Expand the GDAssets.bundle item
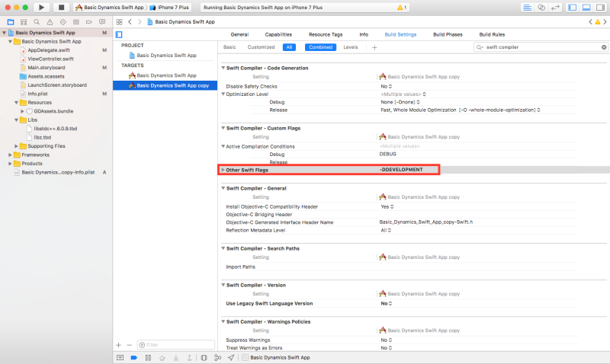 (23, 111)
